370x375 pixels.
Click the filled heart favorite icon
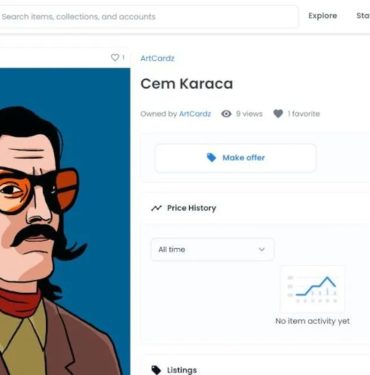click(278, 114)
